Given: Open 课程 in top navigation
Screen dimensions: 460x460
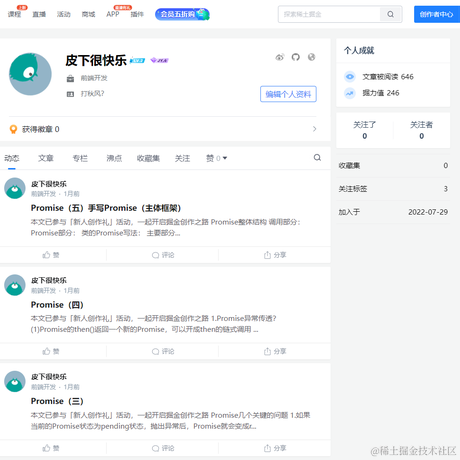Looking at the screenshot, I should click(x=14, y=14).
